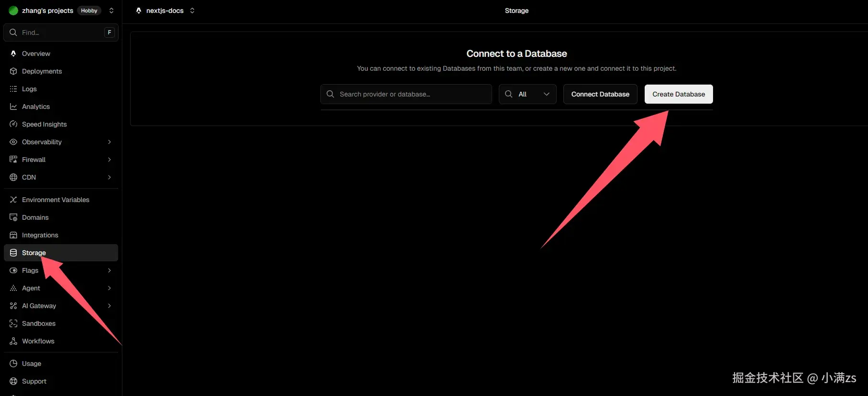Click the Logs list icon
The height and width of the screenshot is (396, 868).
pos(13,89)
